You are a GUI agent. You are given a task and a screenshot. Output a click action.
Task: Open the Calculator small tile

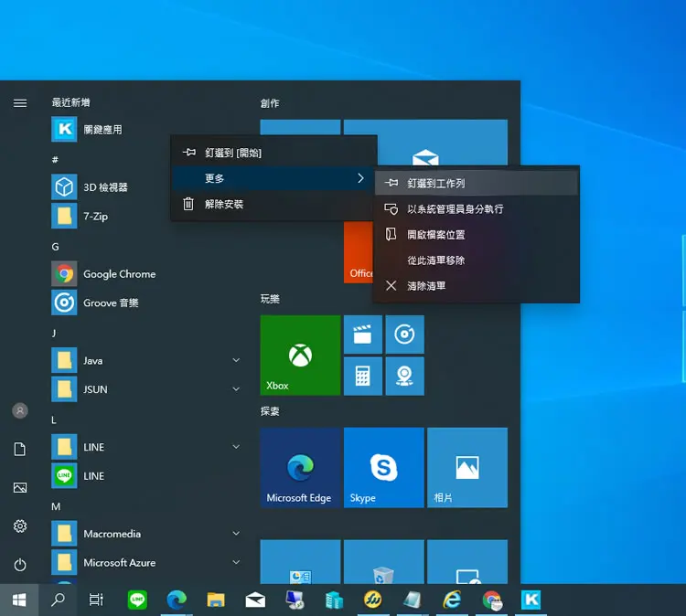363,376
